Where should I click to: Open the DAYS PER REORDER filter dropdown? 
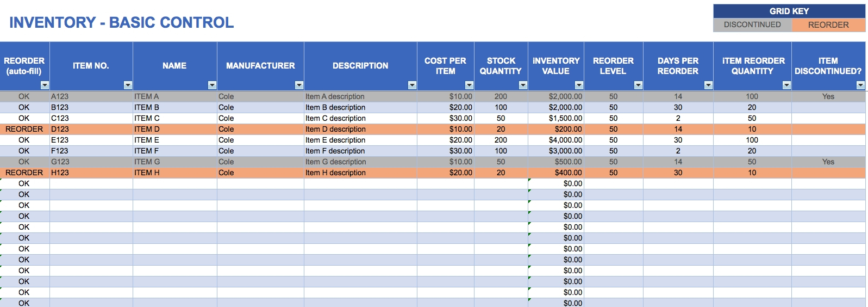click(708, 85)
